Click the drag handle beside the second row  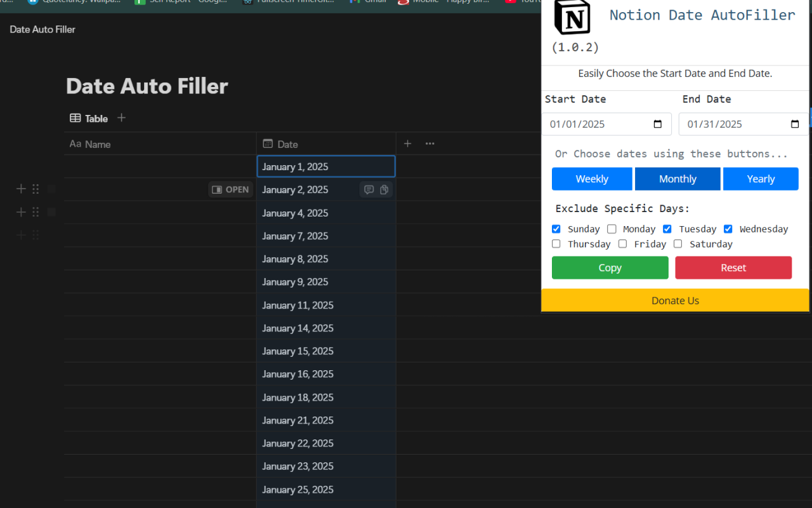[35, 189]
